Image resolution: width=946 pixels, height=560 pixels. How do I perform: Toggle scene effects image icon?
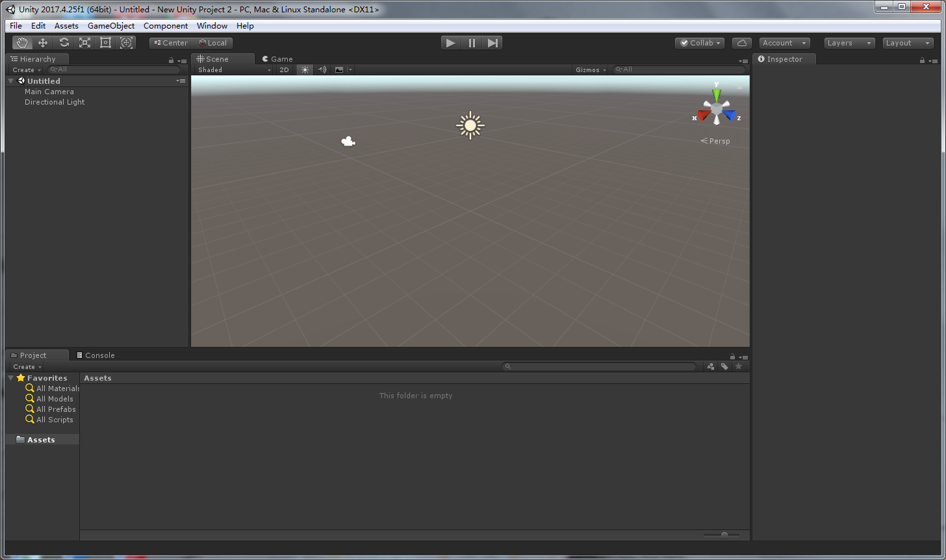coord(339,70)
